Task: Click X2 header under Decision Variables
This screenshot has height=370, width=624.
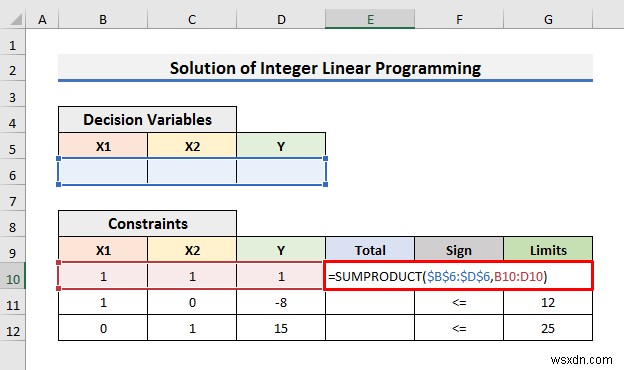Action: pyautogui.click(x=192, y=146)
